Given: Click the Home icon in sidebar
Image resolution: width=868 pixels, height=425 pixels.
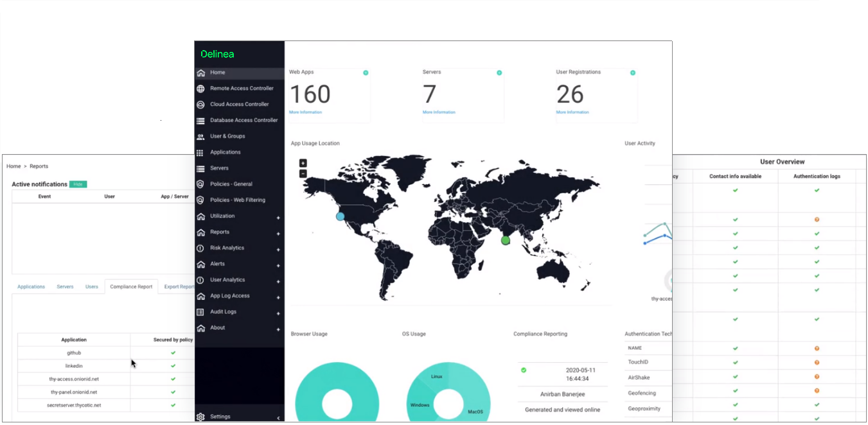Looking at the screenshot, I should [201, 73].
